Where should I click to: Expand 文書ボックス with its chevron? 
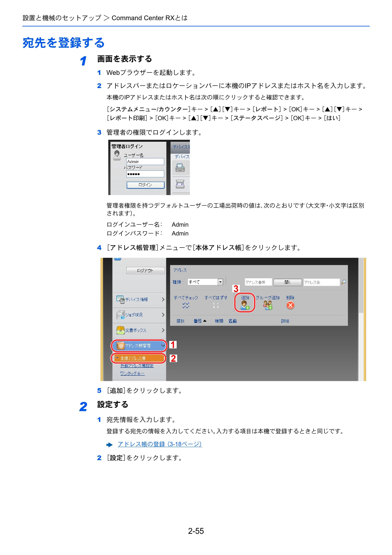163,330
